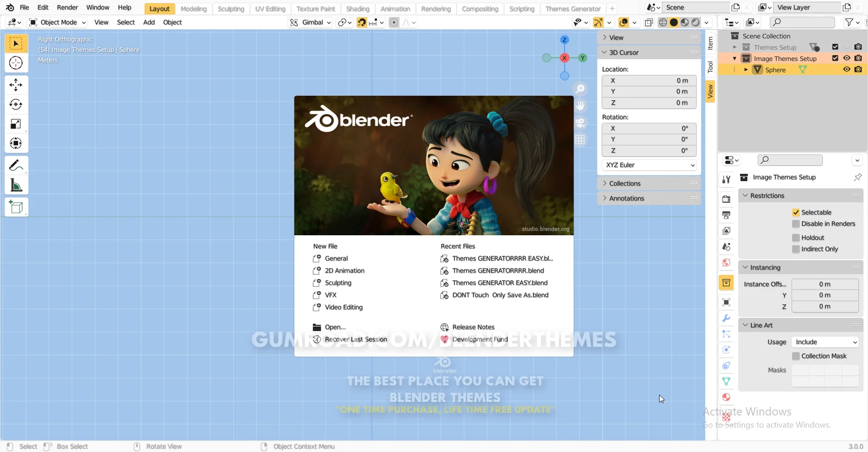Viewport: 868px width, 452px height.
Task: Select the Select Box tool
Action: click(16, 43)
